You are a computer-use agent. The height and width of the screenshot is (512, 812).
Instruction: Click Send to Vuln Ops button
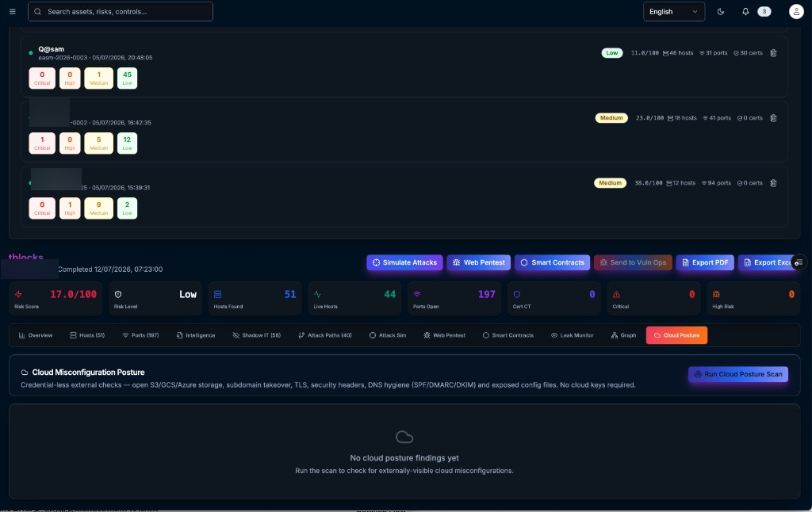pyautogui.click(x=633, y=262)
